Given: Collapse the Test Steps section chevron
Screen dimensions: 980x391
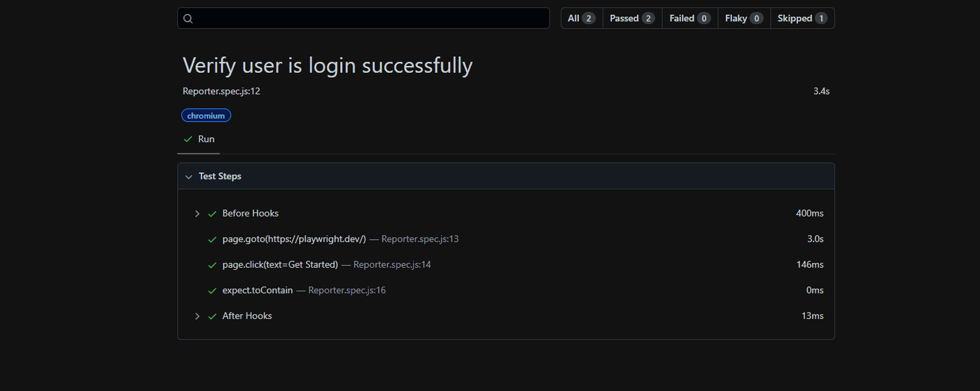Looking at the screenshot, I should click(x=188, y=177).
